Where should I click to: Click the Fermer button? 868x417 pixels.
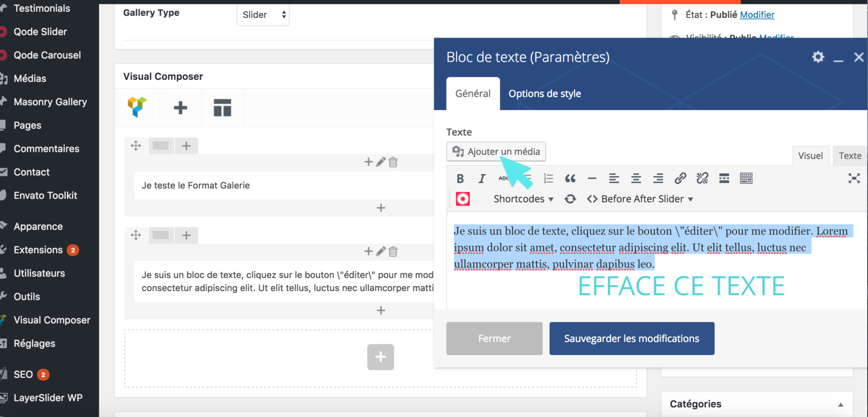click(494, 338)
